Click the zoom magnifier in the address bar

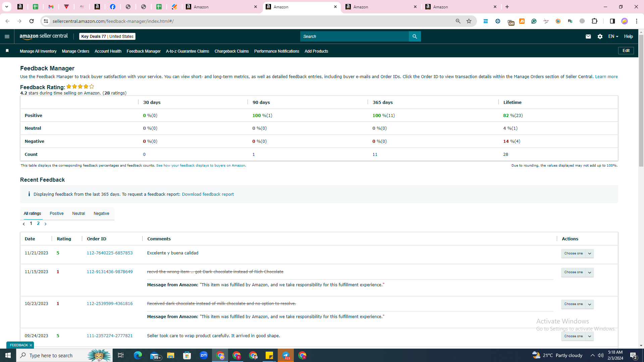point(458,21)
